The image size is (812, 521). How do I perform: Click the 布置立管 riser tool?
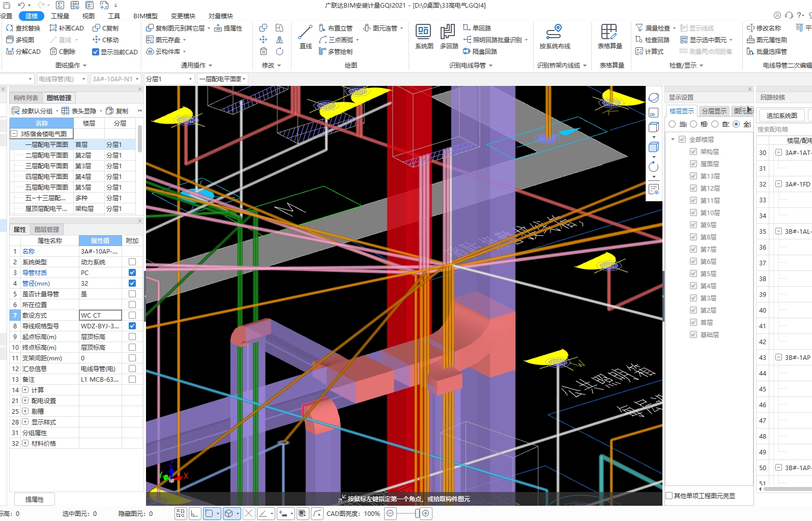[x=336, y=28]
